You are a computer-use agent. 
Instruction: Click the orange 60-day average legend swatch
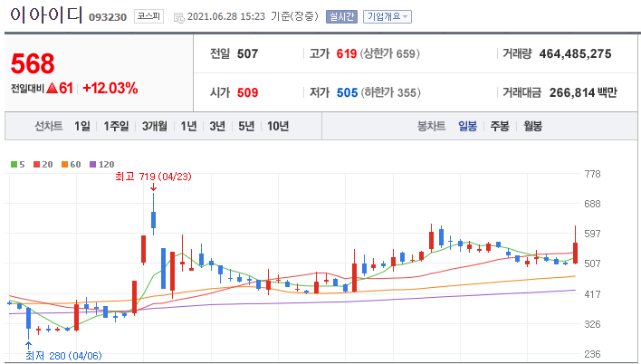[x=64, y=165]
